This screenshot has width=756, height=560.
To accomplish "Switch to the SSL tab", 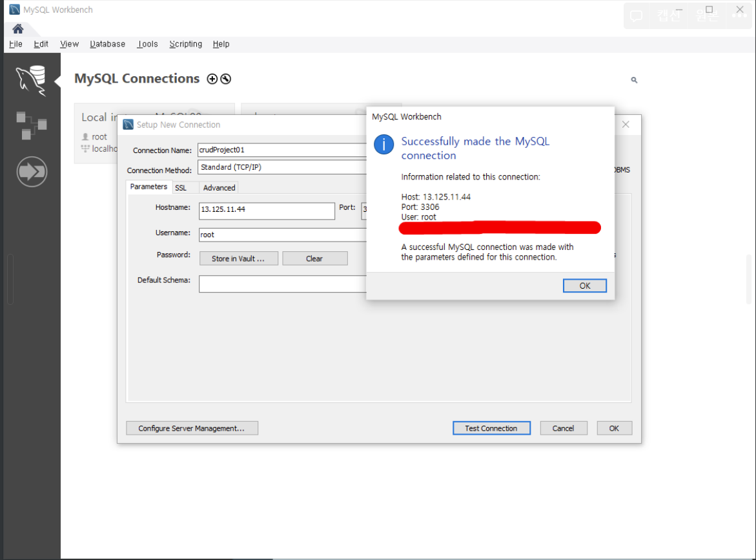I will point(181,187).
